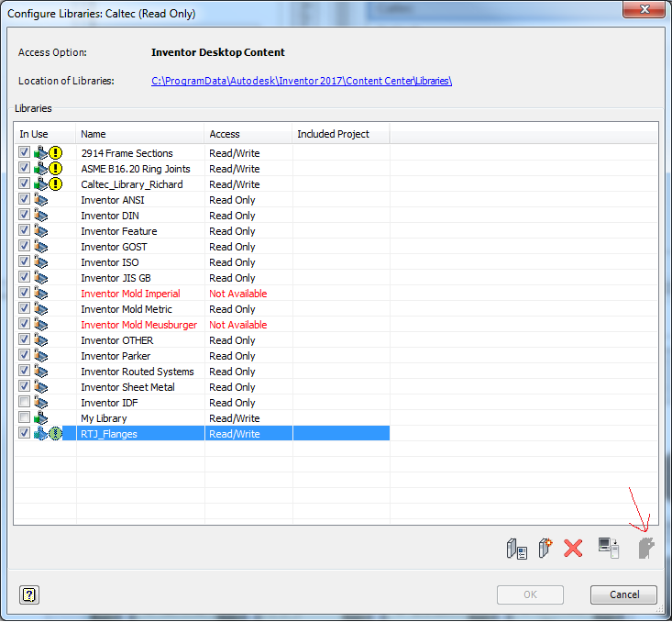Click library icon in the Inventor Parker row

(x=40, y=356)
